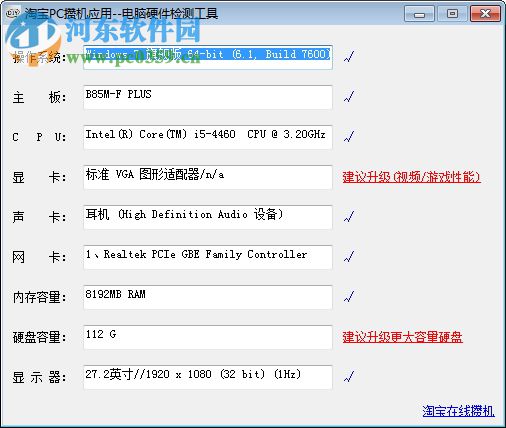Click the 显卡 graphics card label
506x428 pixels.
[x=39, y=177]
